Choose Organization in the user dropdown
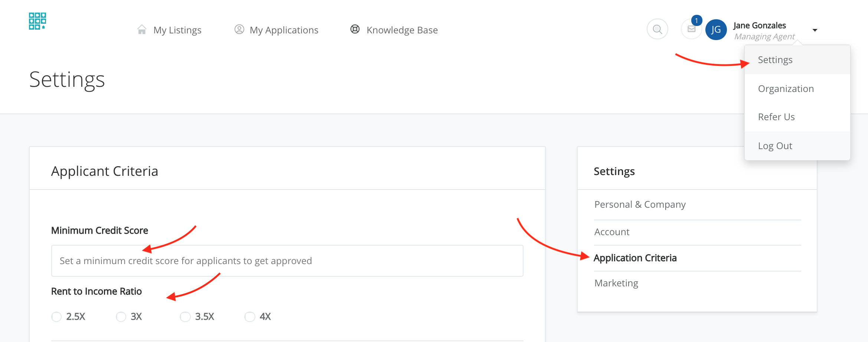868x342 pixels. coord(797,89)
